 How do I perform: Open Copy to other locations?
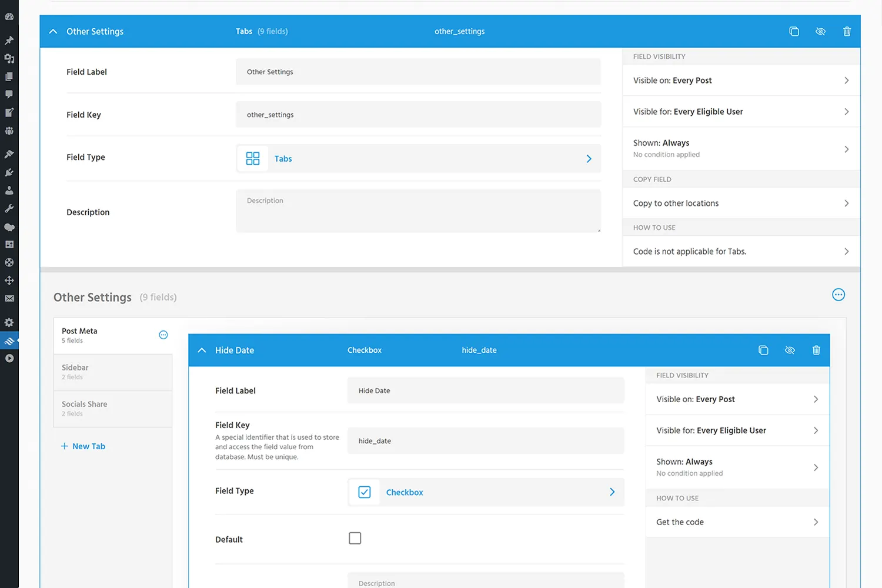tap(741, 203)
